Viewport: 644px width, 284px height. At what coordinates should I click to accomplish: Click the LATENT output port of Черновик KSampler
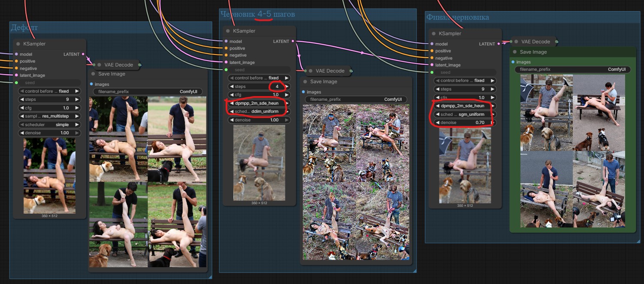[x=293, y=41]
